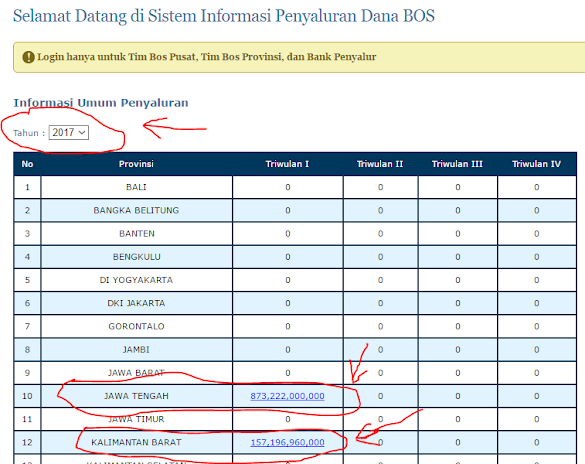Click the "No" column header
Screen dimensions: 585x464
[27, 164]
